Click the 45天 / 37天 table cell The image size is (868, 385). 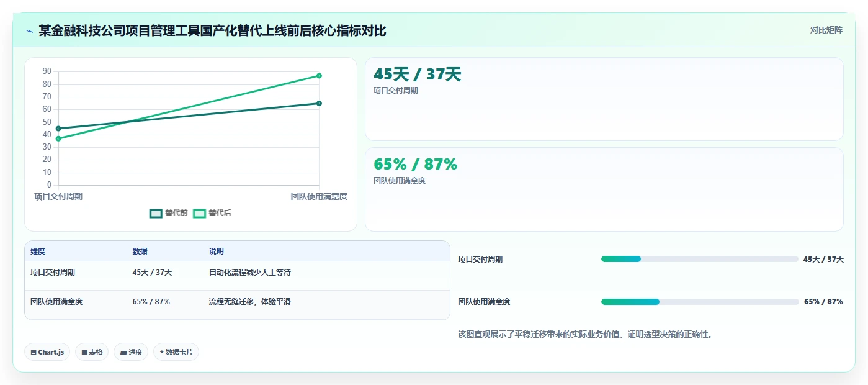[x=152, y=273]
